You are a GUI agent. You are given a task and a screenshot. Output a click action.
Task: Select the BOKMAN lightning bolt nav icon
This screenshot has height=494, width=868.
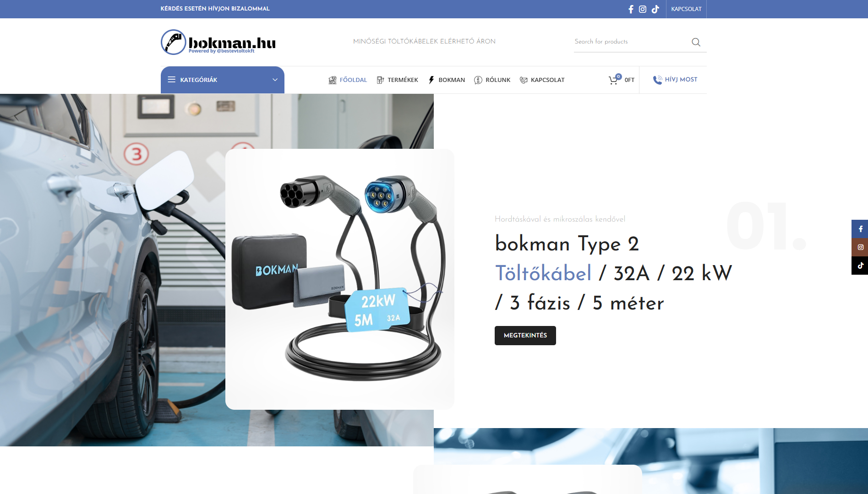click(x=431, y=80)
